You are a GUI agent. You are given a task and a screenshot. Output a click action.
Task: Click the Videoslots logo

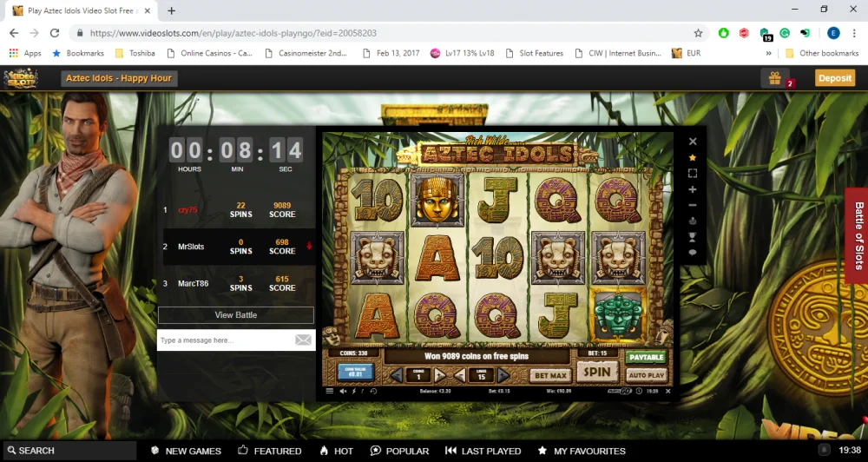(x=21, y=78)
